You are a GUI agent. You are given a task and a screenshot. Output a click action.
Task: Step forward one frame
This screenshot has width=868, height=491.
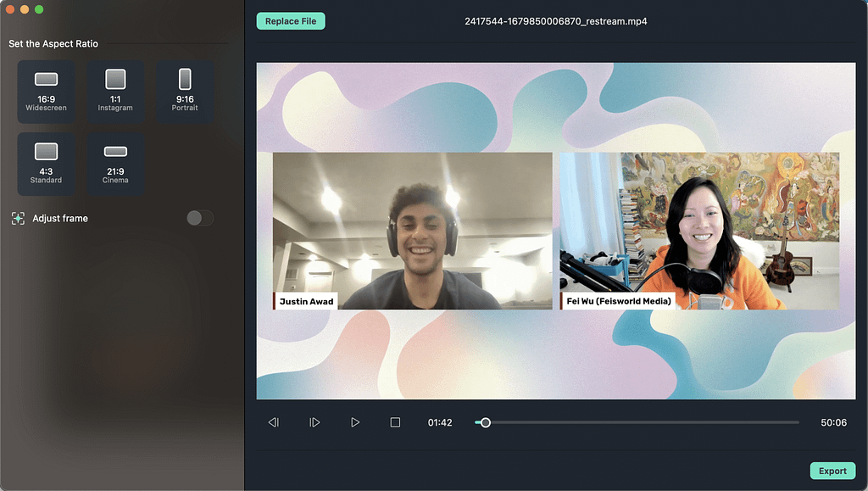(x=314, y=422)
